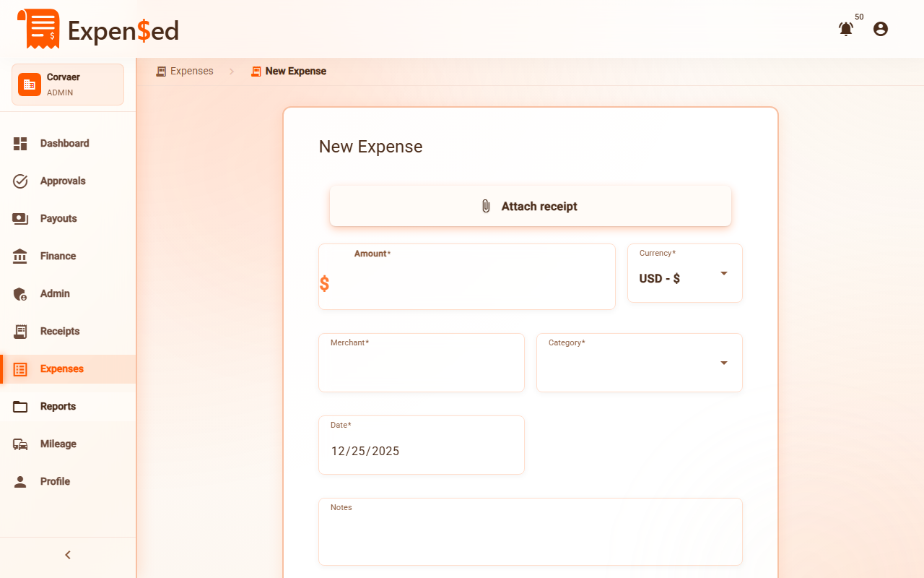Click the Amount input field
Viewport: 924px width, 578px height.
pos(466,283)
